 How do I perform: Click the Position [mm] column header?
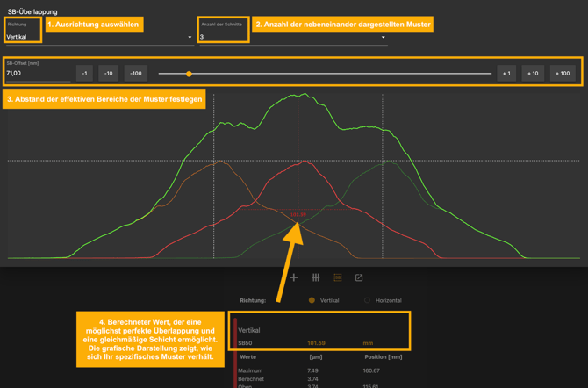tap(383, 357)
